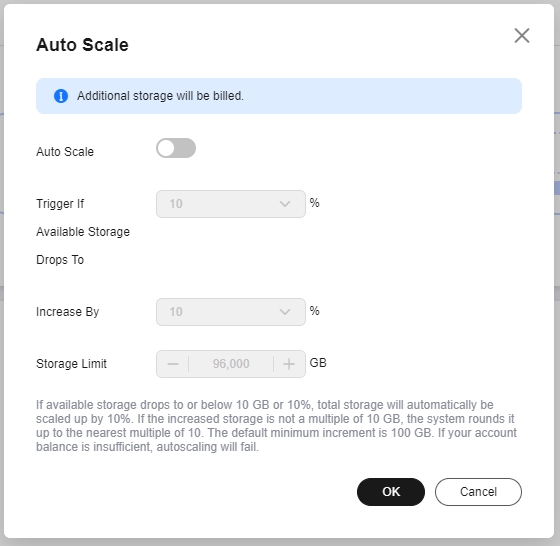Viewport: 560px width, 546px height.
Task: Click the autoscaling description paragraph text
Action: coord(276,426)
